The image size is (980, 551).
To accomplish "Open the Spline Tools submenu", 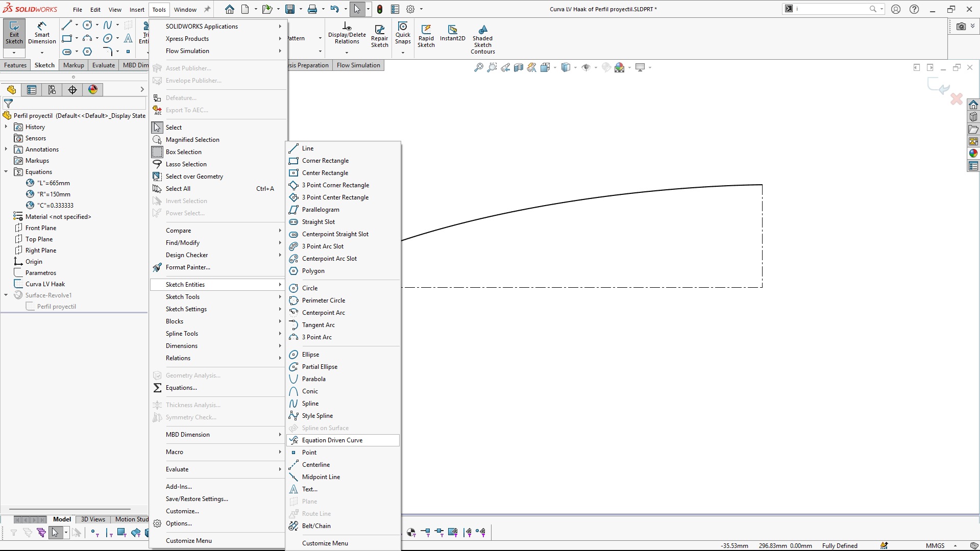I will point(182,334).
